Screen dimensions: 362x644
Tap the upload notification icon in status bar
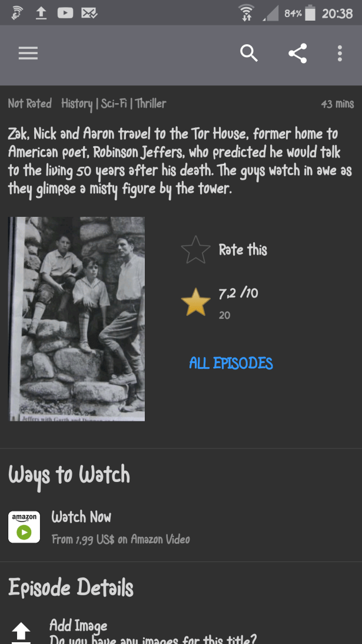[x=41, y=13]
